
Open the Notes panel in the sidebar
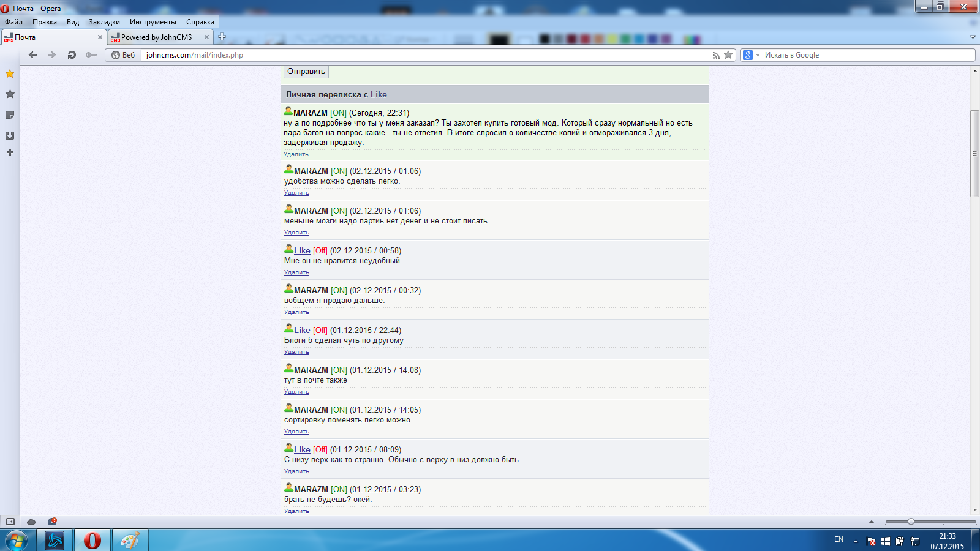(10, 115)
